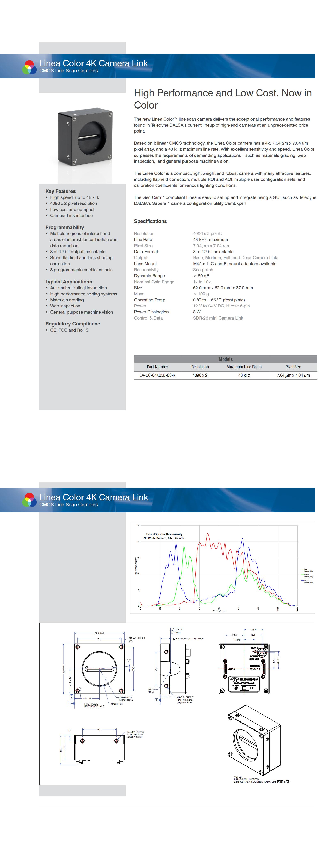Click the '1x to 10x' gain range value

point(202,282)
